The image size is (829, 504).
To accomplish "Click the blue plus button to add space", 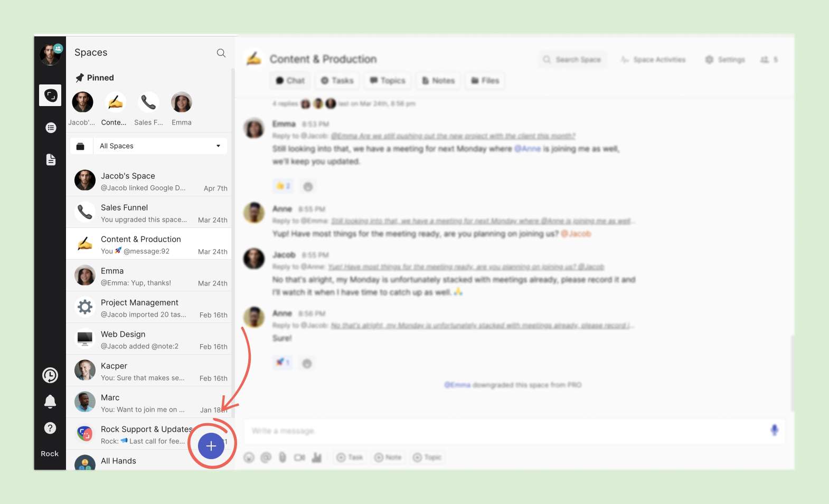I will point(211,446).
